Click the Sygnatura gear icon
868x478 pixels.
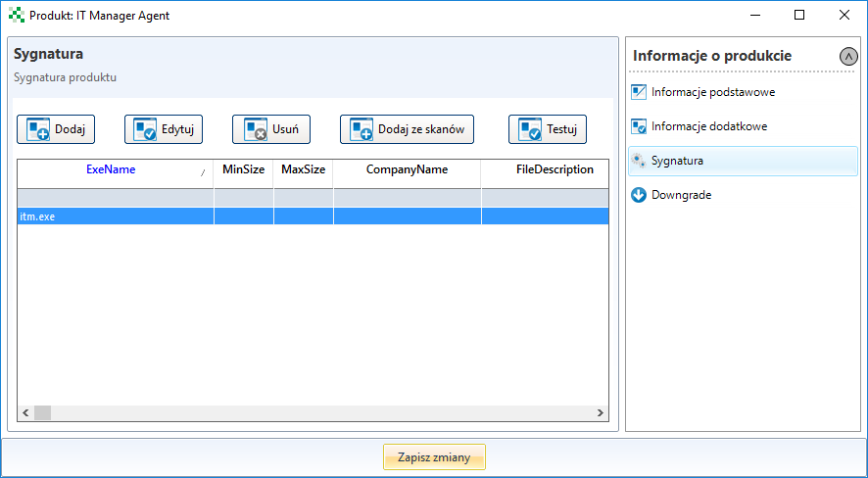(x=639, y=161)
